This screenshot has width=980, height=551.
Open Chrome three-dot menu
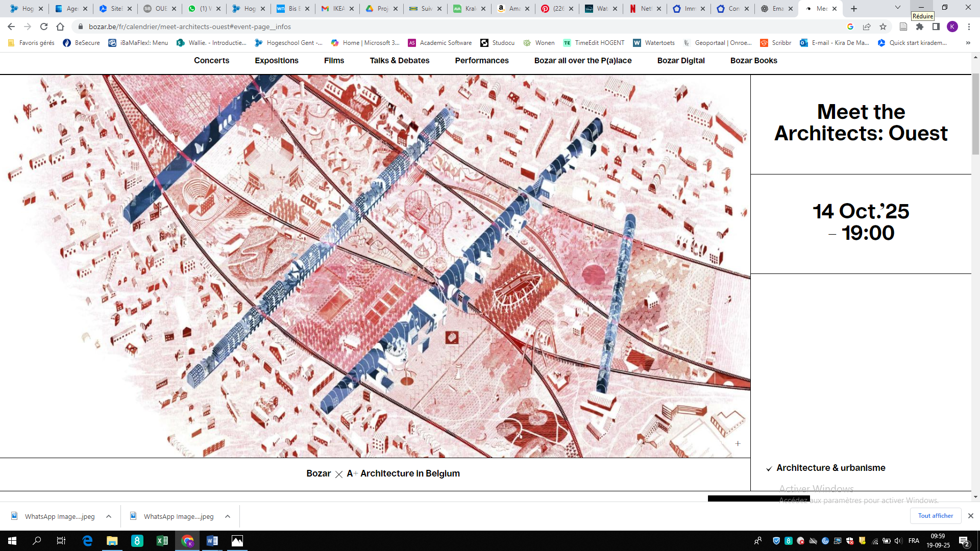coord(969,27)
